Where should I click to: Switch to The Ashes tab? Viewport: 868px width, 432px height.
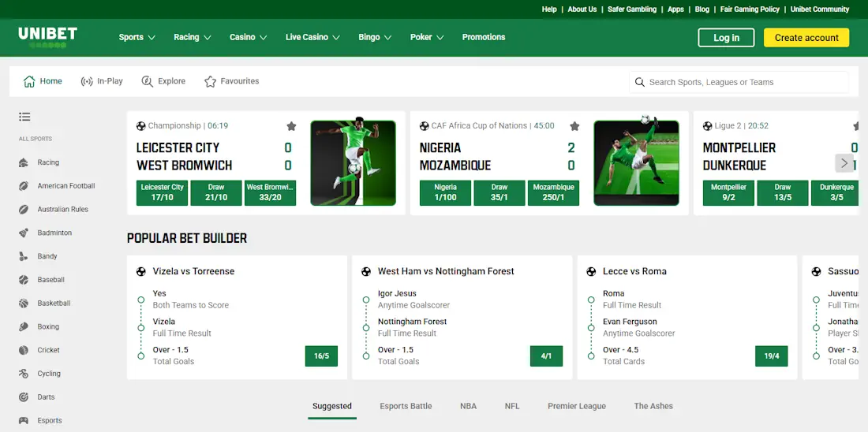point(654,406)
